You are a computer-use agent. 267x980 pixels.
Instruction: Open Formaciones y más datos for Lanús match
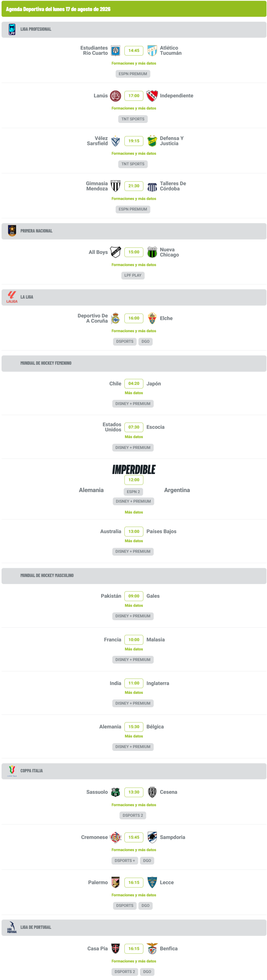(x=134, y=108)
